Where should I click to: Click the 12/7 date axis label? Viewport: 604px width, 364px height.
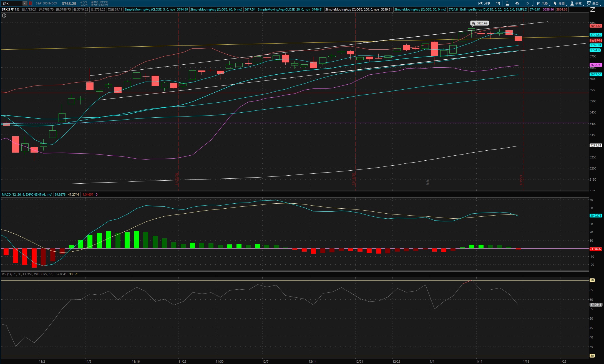(x=265, y=362)
